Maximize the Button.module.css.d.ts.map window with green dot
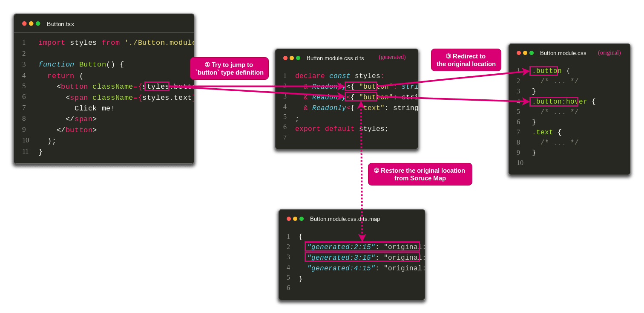The height and width of the screenshot is (313, 644). click(302, 219)
